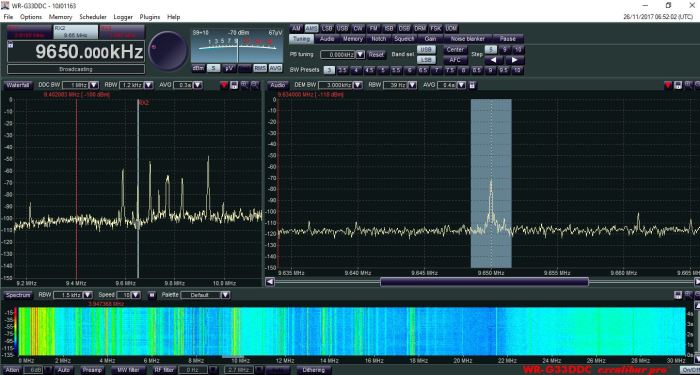Open the RBW 39 Hz dropdown
The image size is (700, 375).
tap(412, 85)
